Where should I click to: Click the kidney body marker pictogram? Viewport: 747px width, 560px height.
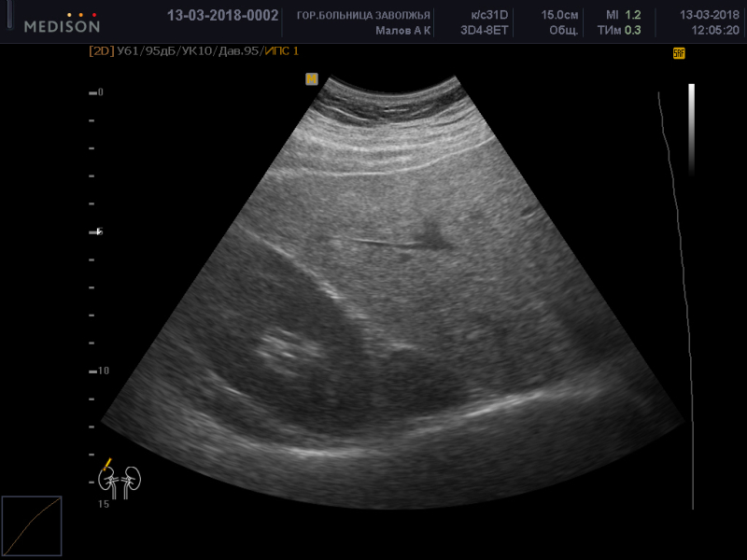coord(120,479)
